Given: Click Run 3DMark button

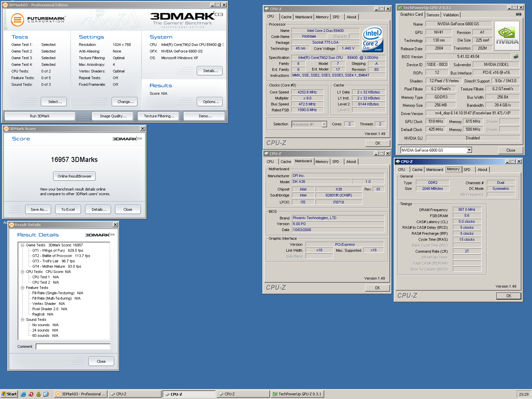Looking at the screenshot, I should pyautogui.click(x=40, y=116).
